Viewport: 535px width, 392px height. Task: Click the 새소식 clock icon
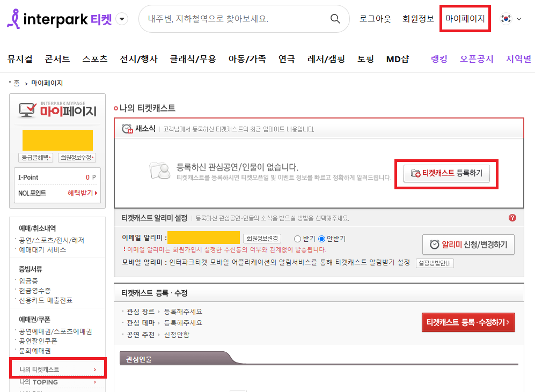pyautogui.click(x=127, y=129)
